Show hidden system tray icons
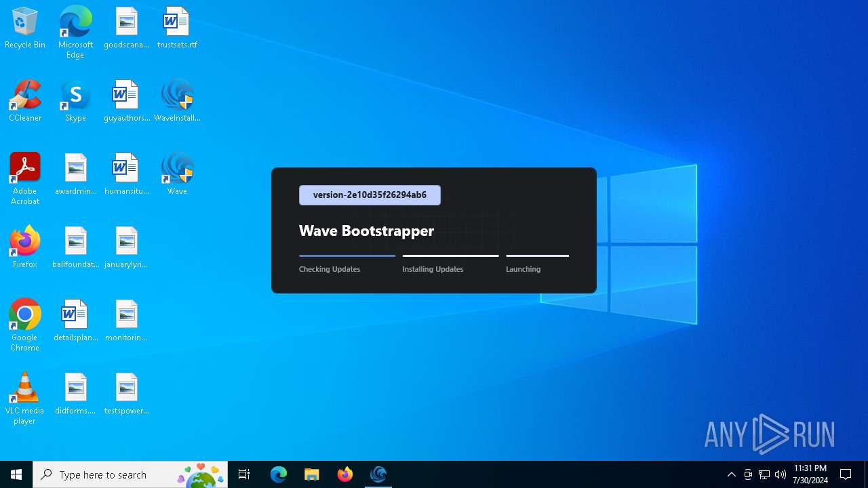 coord(731,474)
